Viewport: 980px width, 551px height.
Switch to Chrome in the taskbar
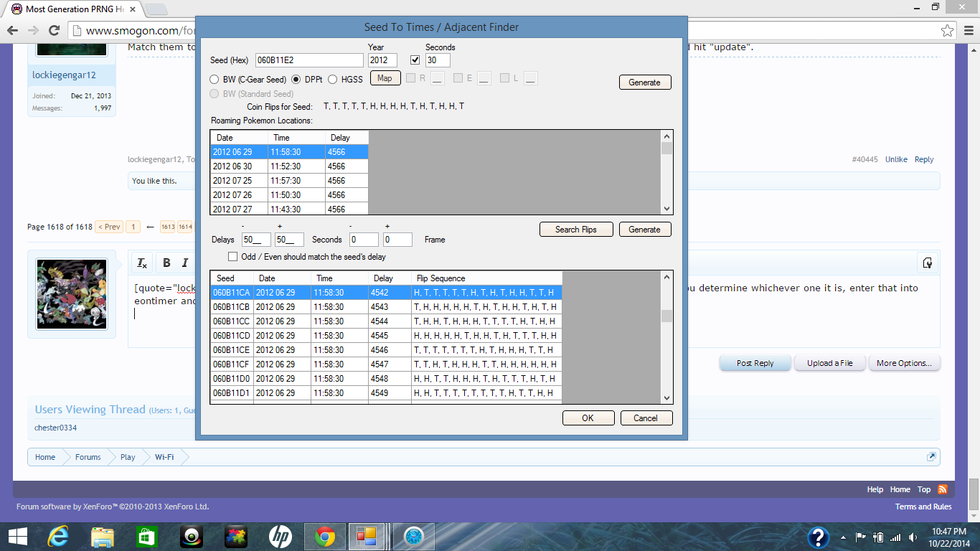coord(324,537)
